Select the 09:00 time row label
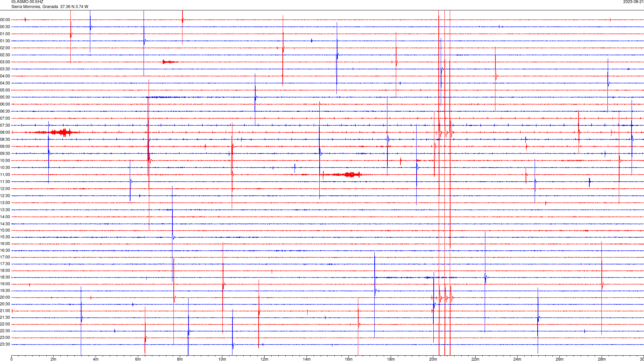 pos(5,146)
